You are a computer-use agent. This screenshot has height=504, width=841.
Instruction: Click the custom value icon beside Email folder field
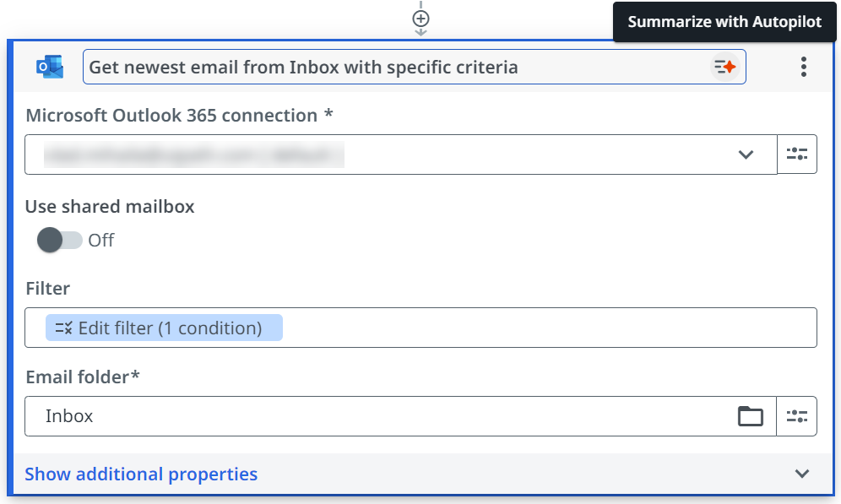click(x=797, y=415)
